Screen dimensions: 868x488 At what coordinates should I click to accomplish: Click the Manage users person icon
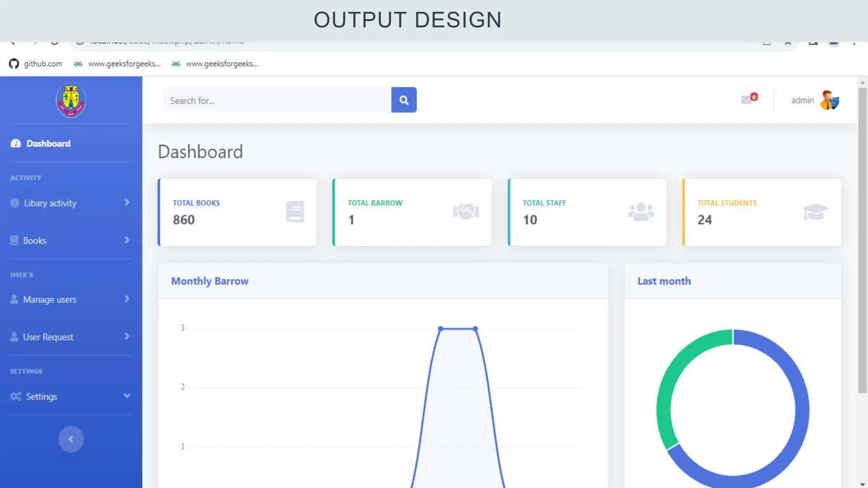(x=14, y=299)
